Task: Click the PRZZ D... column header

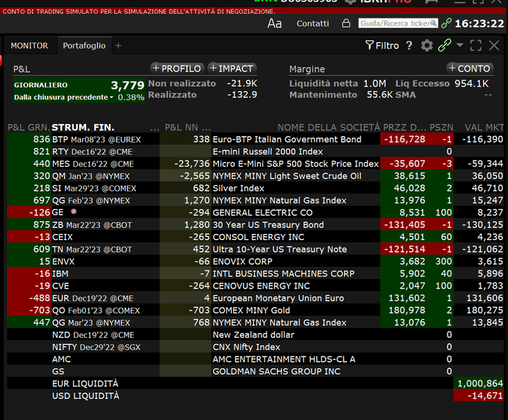Action: [404, 127]
